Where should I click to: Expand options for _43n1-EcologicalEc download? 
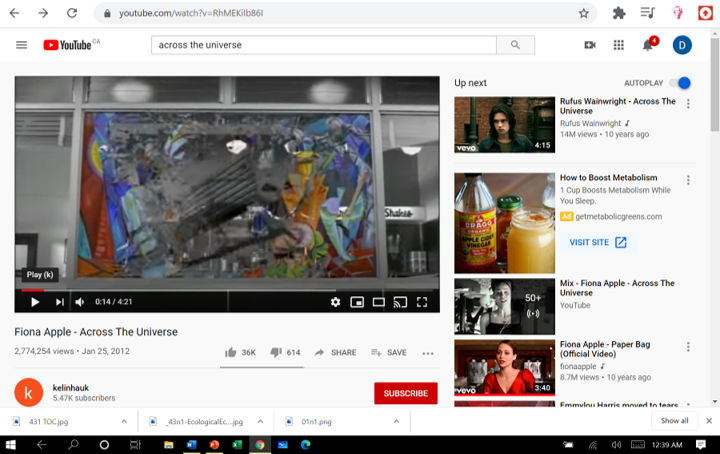coord(260,421)
